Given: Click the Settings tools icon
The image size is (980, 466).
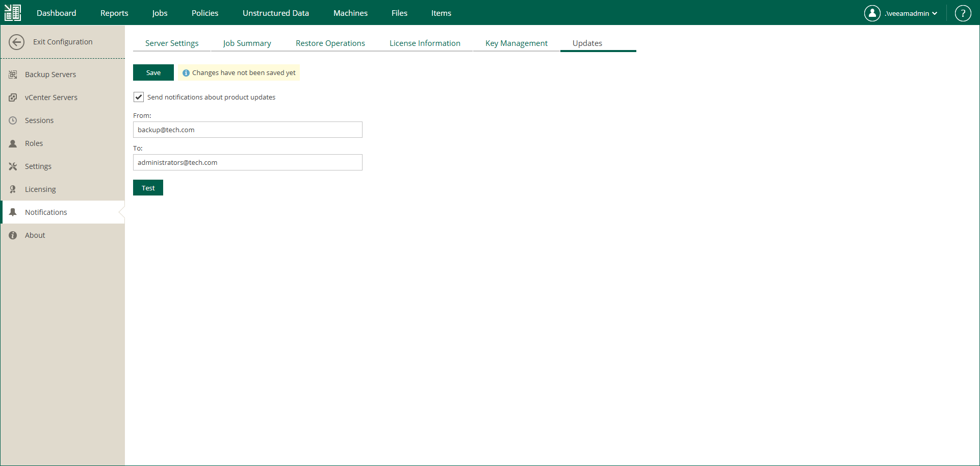Looking at the screenshot, I should [13, 166].
